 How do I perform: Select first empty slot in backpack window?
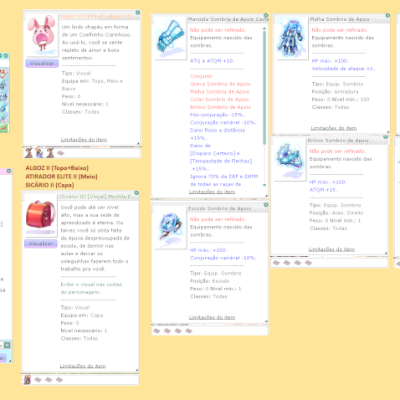click(38, 380)
